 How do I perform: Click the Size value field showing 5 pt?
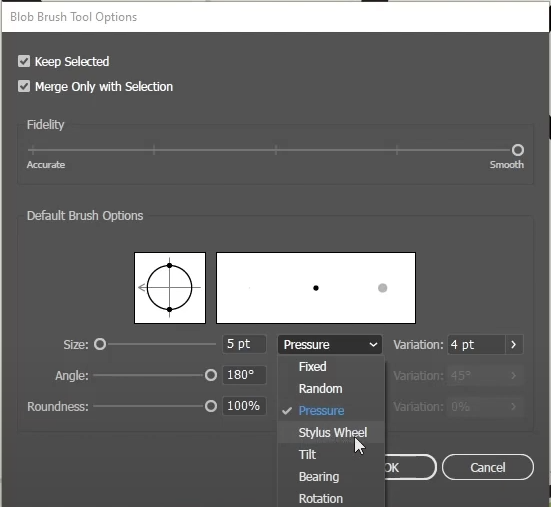244,344
